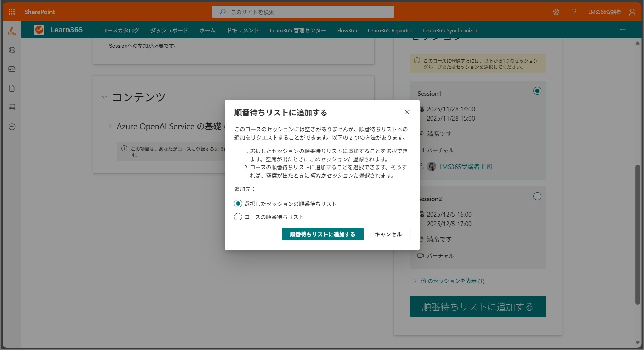
Task: Select the Session2 radio button
Action: [x=537, y=196]
